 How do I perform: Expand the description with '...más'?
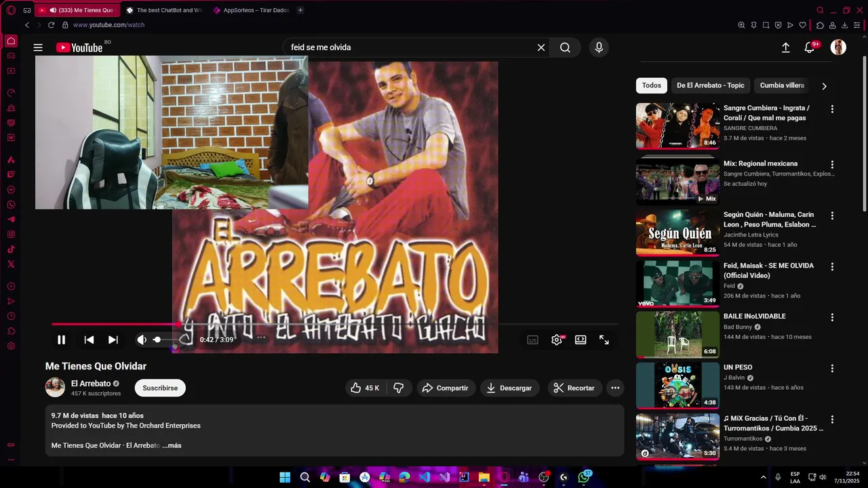point(172,445)
